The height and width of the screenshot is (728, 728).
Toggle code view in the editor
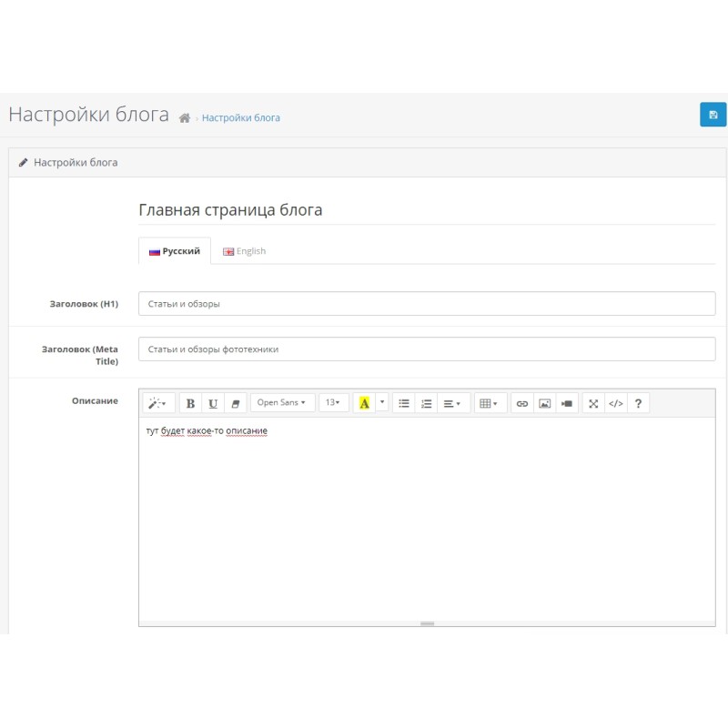(616, 403)
